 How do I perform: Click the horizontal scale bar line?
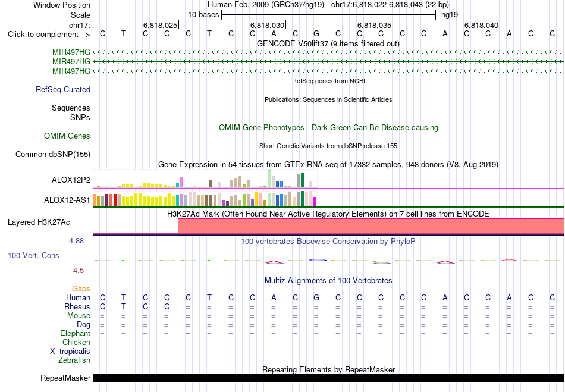pyautogui.click(x=329, y=15)
